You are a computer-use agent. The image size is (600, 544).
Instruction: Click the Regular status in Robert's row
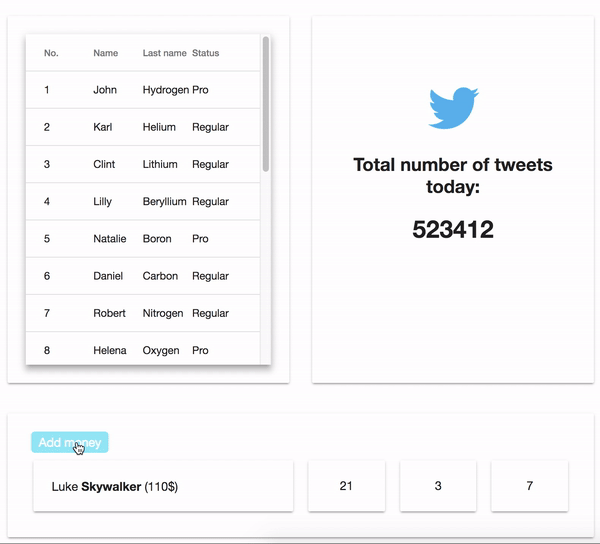pyautogui.click(x=210, y=313)
